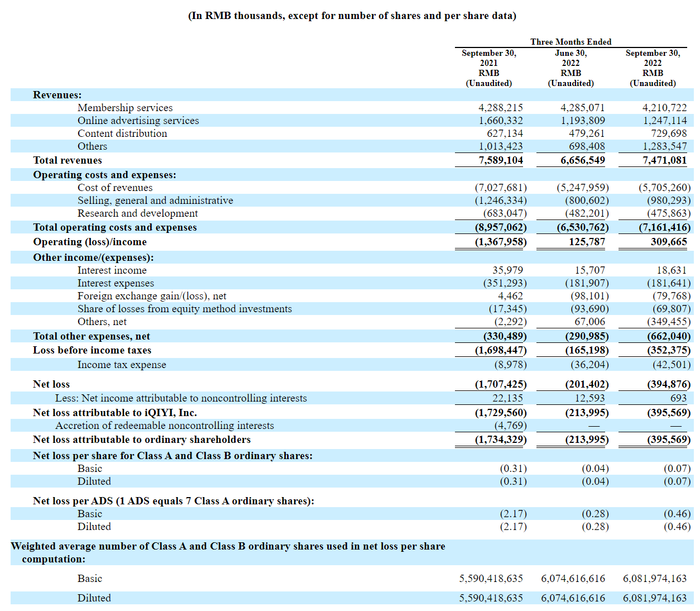Select 'Share of losses from equity method investments'
Image resolution: width=700 pixels, height=611 pixels.
pos(185,309)
